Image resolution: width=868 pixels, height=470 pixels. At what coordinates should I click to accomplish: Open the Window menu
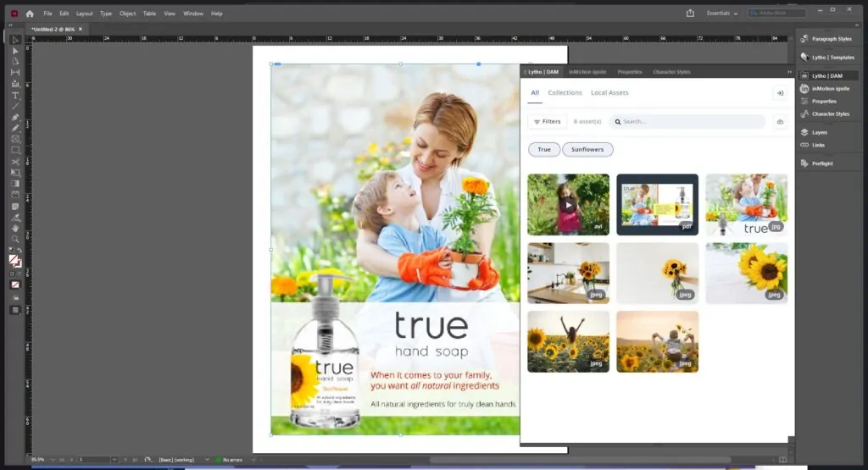pos(193,14)
